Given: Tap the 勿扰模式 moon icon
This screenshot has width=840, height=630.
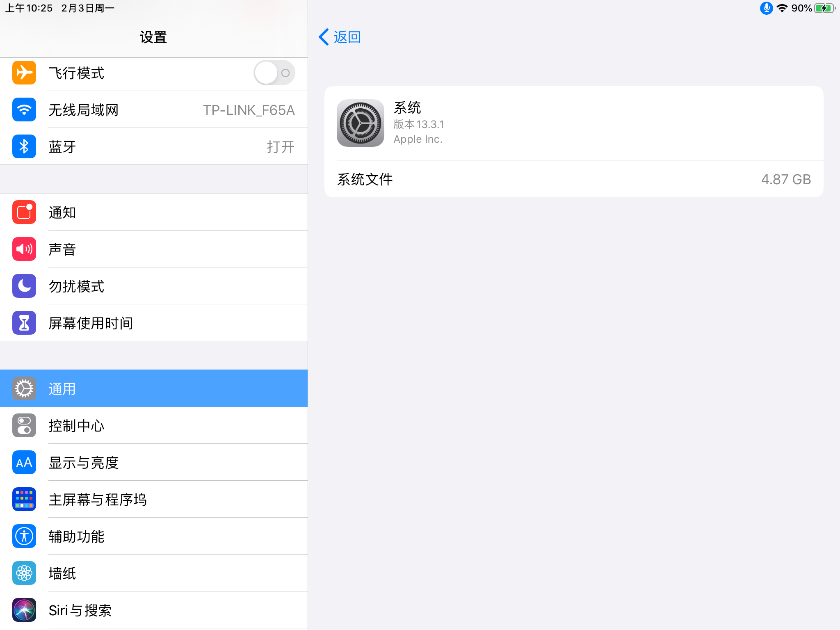Looking at the screenshot, I should point(24,286).
